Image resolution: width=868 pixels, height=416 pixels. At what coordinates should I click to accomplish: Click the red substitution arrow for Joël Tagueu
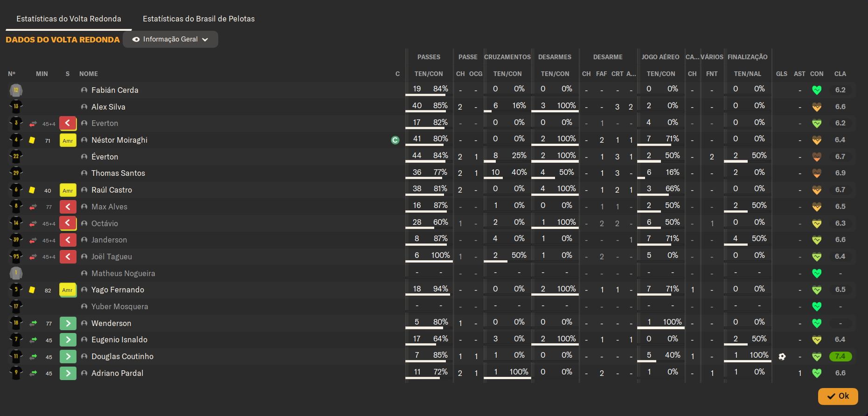[x=68, y=257]
